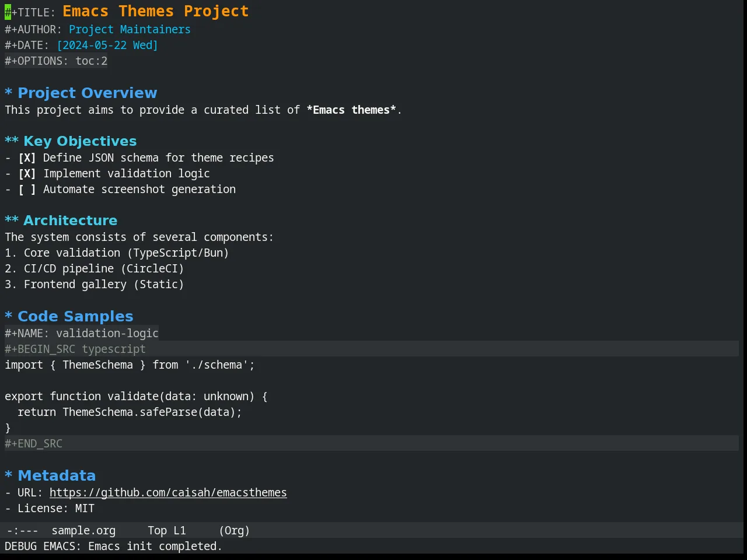Click the #+OPTIONS: toc:2 line
The width and height of the screenshot is (747, 560).
(x=56, y=61)
